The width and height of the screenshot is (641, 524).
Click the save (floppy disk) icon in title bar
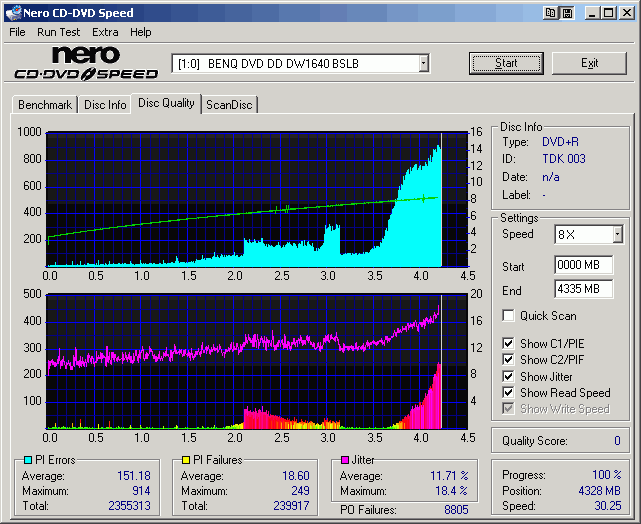(x=567, y=13)
